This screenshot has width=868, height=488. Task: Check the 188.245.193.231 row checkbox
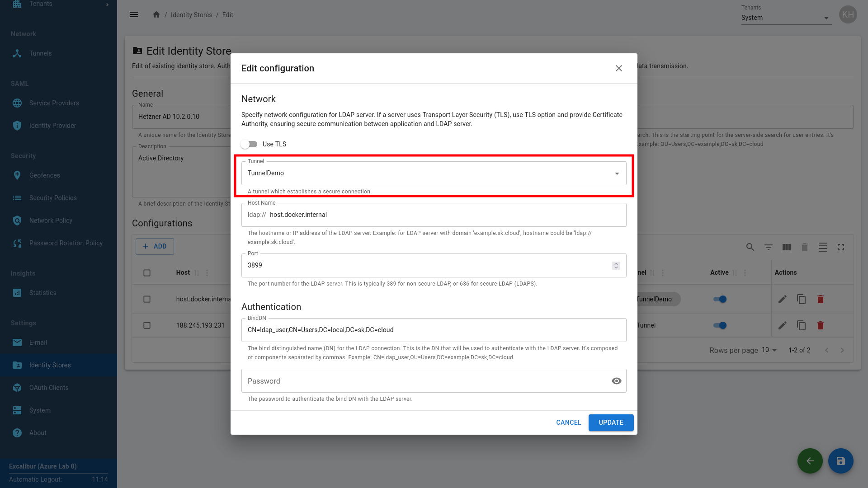(147, 325)
